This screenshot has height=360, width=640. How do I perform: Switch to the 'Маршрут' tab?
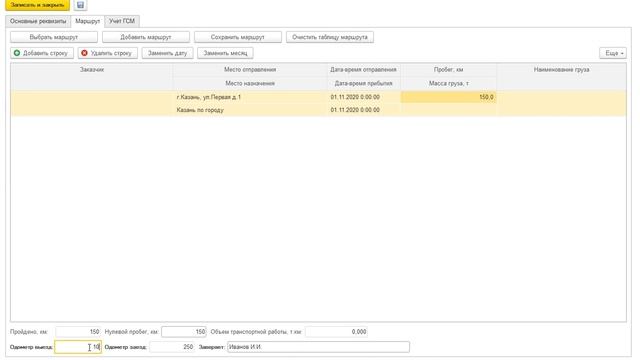tap(88, 21)
